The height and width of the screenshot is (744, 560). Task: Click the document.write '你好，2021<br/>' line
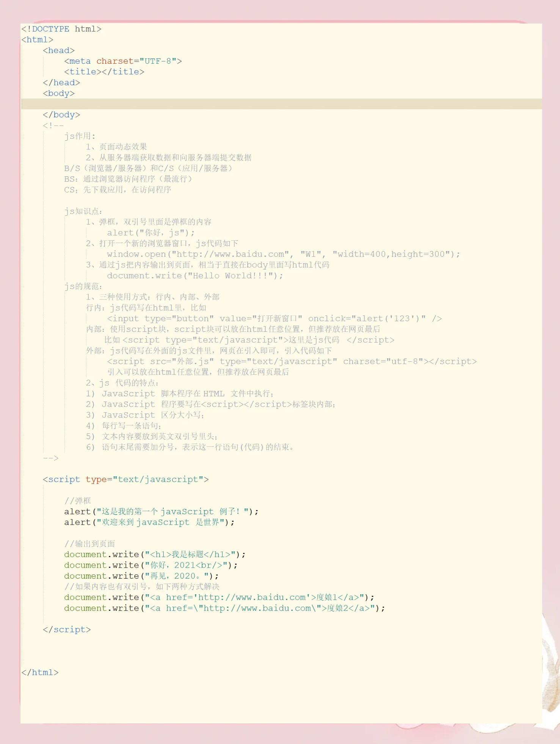click(x=151, y=565)
